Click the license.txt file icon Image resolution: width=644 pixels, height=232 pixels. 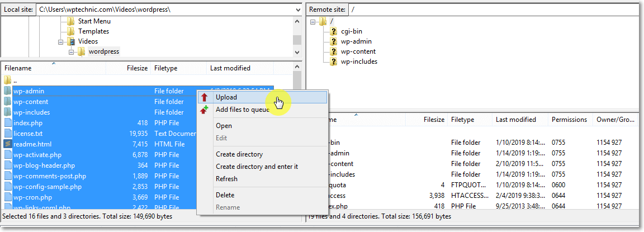(8, 134)
